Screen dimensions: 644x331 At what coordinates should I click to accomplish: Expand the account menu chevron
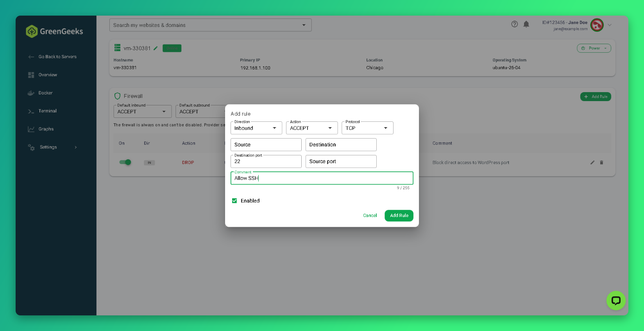610,25
